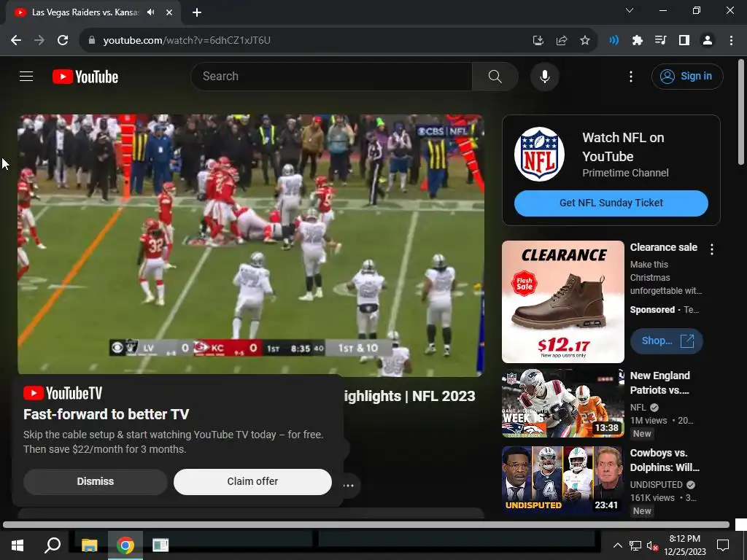Open YouTube settings three-dot menu
The height and width of the screenshot is (560, 747).
[x=631, y=76]
